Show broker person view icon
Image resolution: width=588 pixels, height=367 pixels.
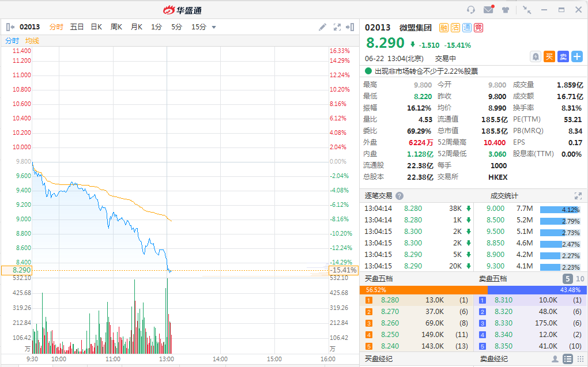coord(555,359)
